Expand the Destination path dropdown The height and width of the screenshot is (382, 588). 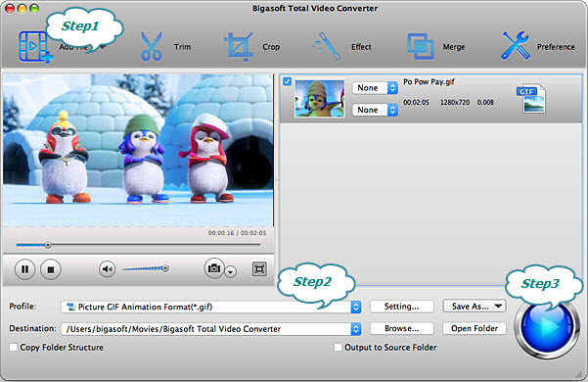(356, 329)
